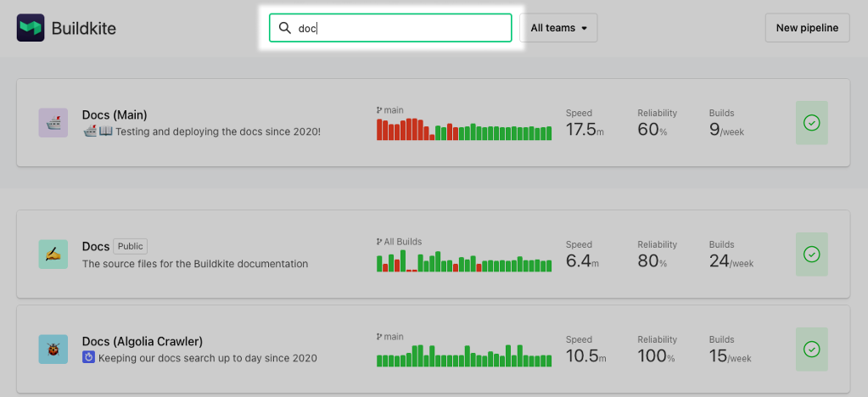Open the Docs (Main) pipeline title
868x397 pixels.
[115, 115]
